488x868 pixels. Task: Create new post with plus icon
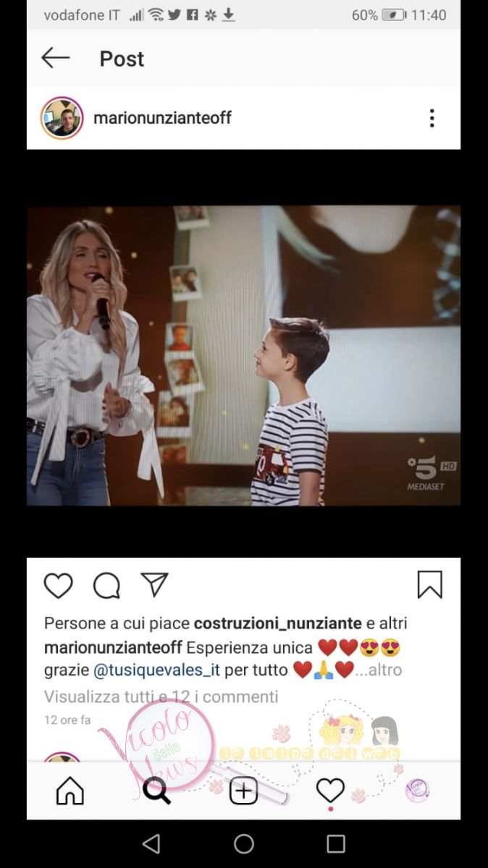click(243, 791)
